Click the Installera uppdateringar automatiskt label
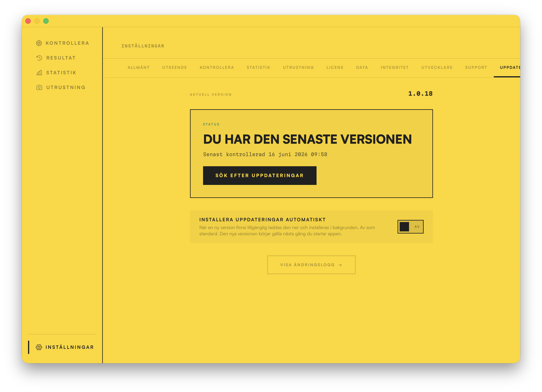This screenshot has width=542, height=392. 262,220
